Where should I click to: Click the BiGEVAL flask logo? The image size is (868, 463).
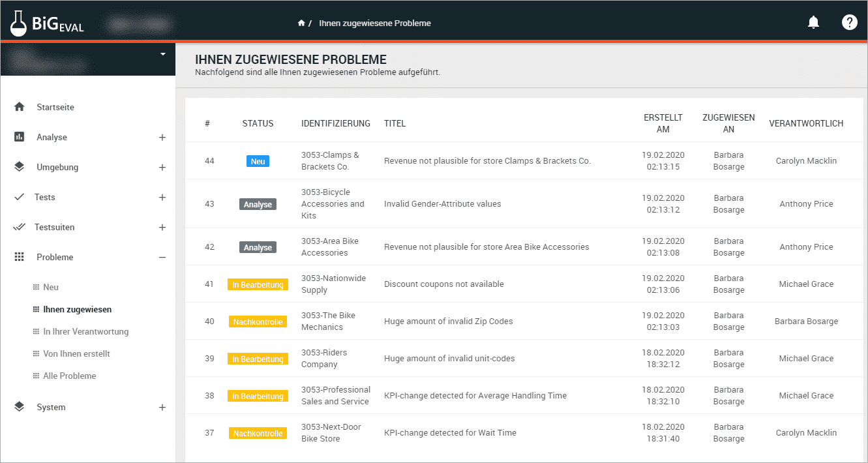click(x=18, y=22)
